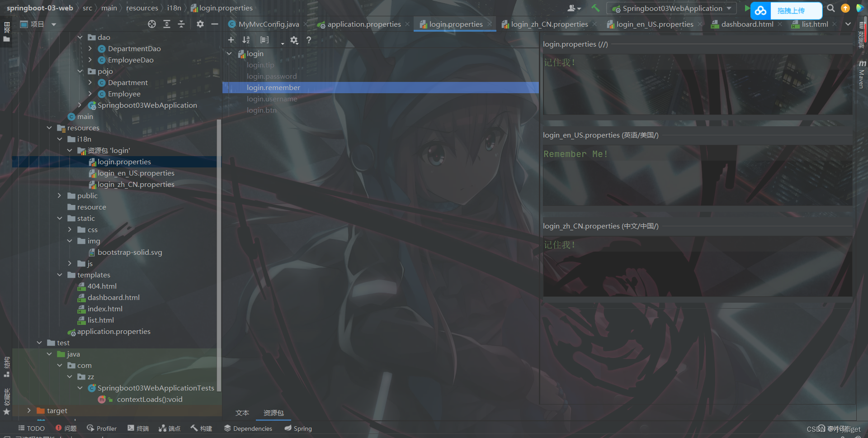Image resolution: width=868 pixels, height=438 pixels.
Task: Open index.html in project tree
Action: tap(105, 309)
